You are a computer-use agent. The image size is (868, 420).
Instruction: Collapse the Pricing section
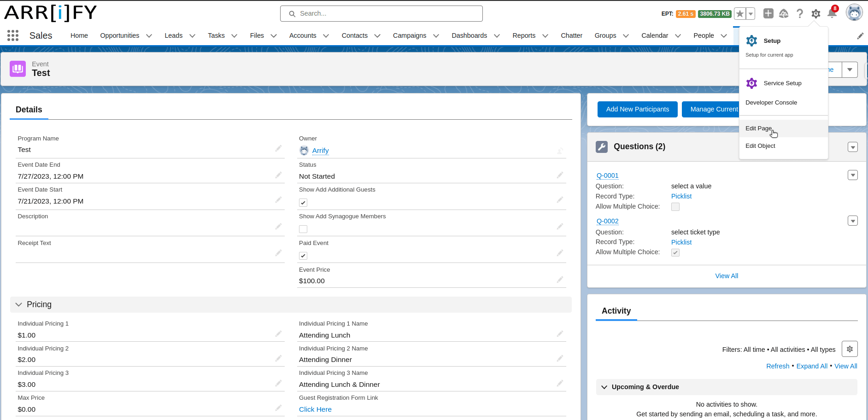pos(18,304)
